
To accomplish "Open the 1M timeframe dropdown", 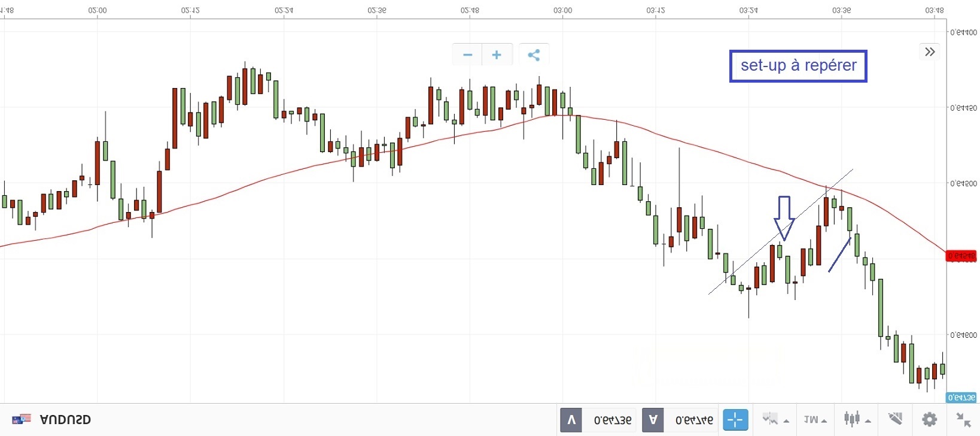I will click(x=815, y=420).
